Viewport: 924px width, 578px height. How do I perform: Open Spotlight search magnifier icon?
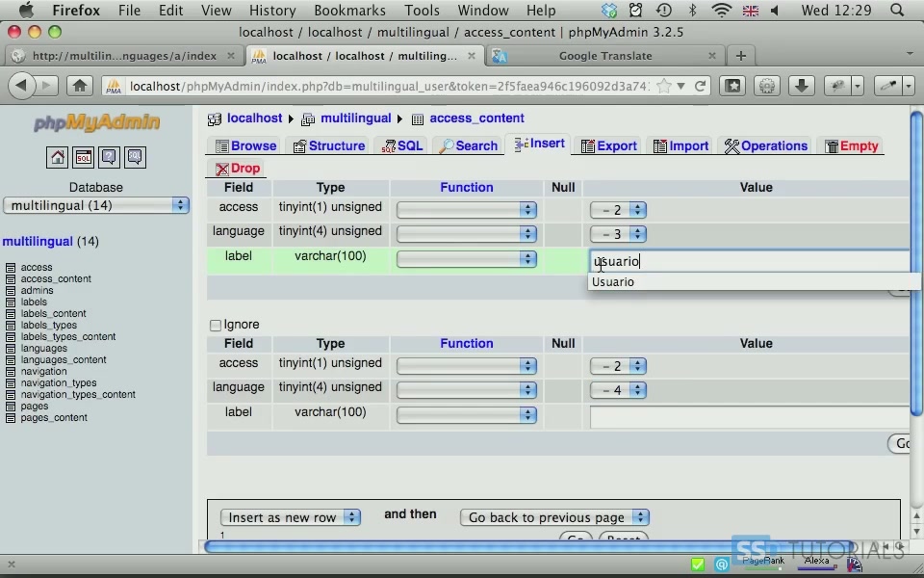tap(897, 10)
